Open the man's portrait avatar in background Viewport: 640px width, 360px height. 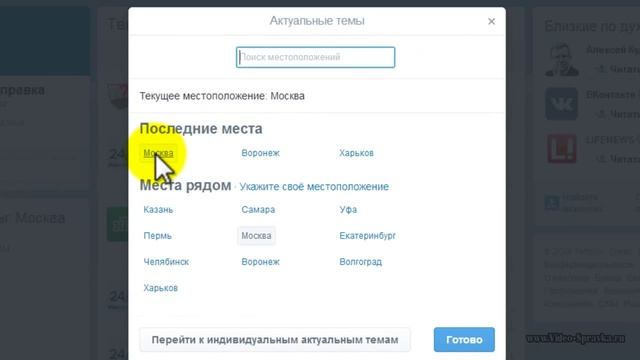(562, 60)
